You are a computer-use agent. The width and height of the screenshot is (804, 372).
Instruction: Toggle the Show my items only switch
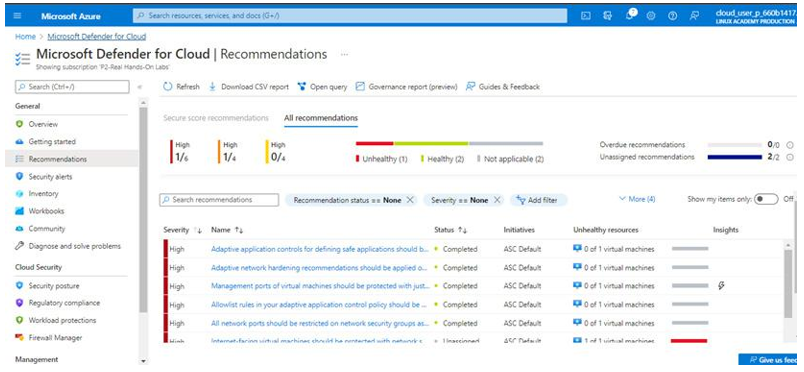pos(766,200)
